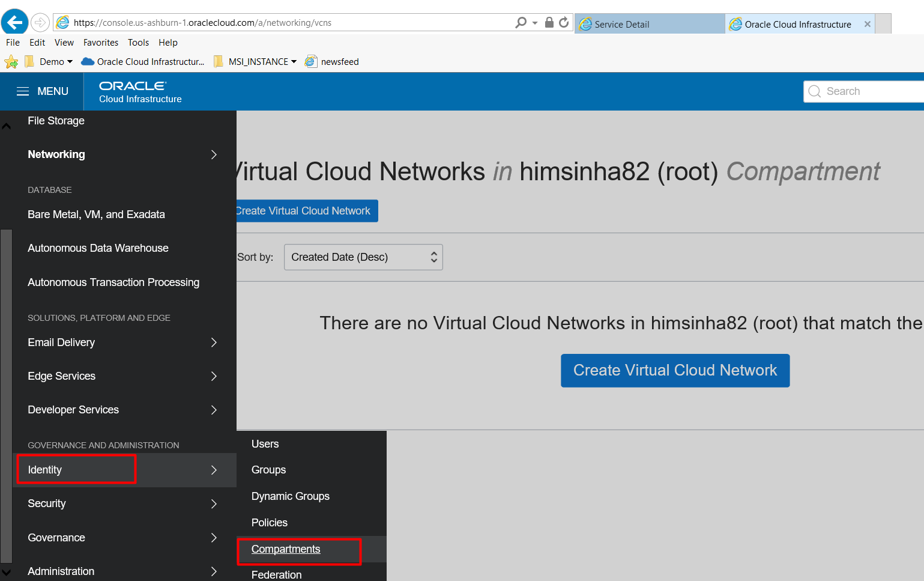This screenshot has width=924, height=581.
Task: Expand the Identity submenu chevron
Action: 214,470
